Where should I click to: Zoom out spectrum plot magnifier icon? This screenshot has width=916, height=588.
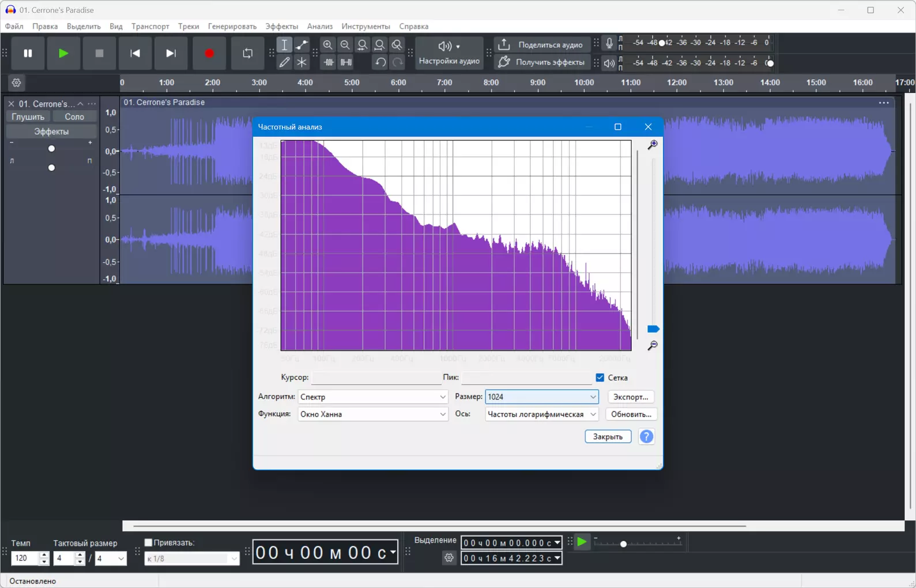653,346
